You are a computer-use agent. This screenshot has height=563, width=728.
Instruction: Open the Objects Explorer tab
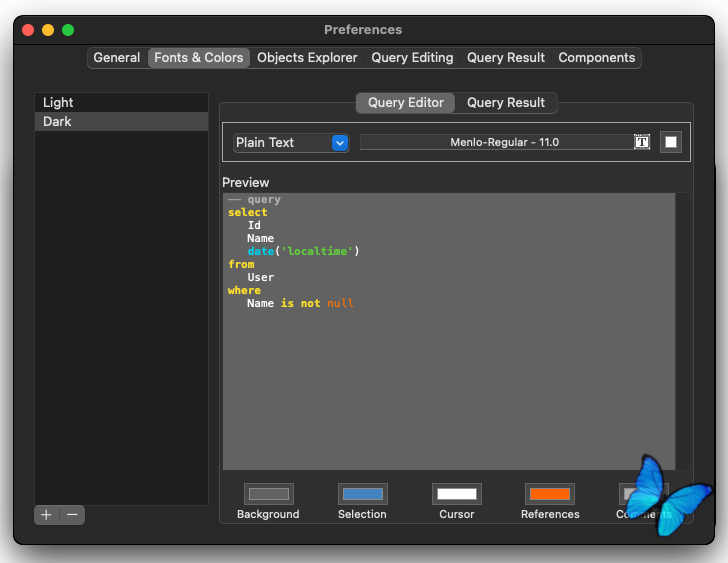click(x=307, y=58)
